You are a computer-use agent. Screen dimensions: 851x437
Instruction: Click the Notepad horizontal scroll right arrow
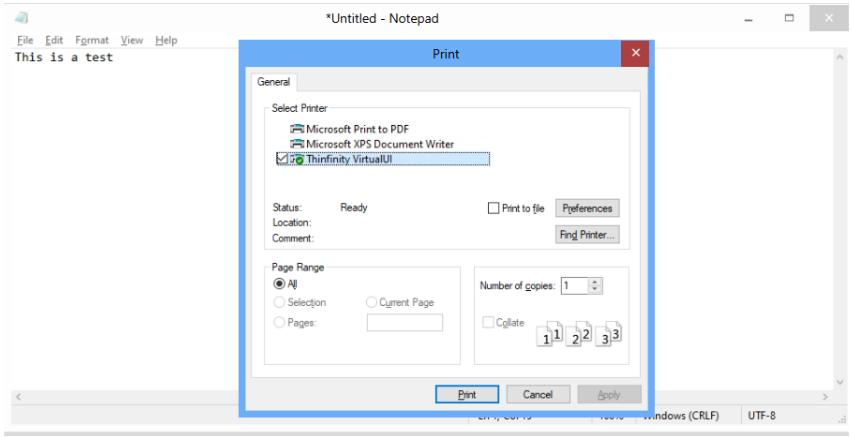click(826, 397)
